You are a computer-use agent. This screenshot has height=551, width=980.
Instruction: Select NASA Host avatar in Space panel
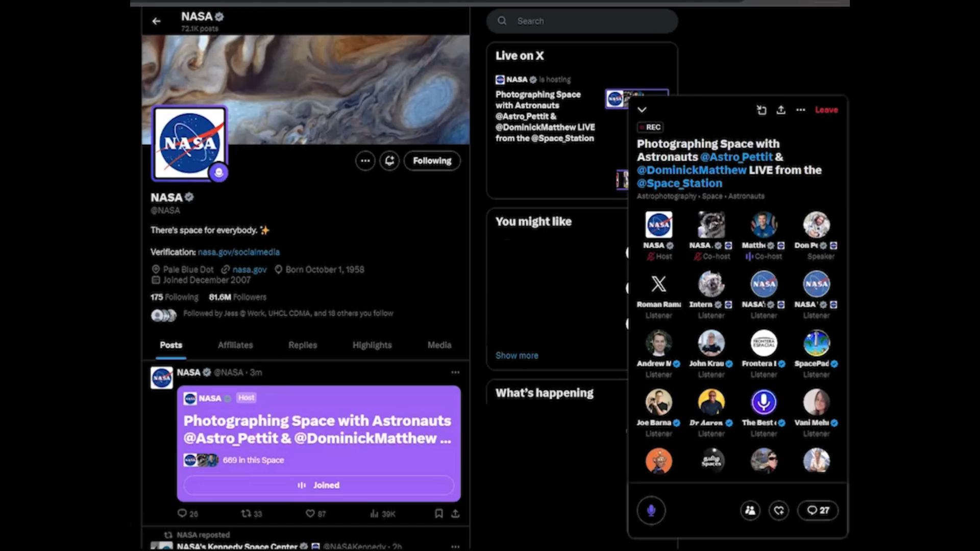[x=658, y=225]
